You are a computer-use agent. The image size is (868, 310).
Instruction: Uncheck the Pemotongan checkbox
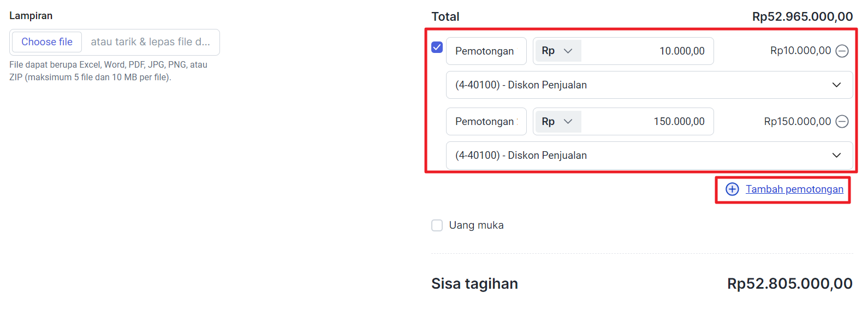[437, 47]
